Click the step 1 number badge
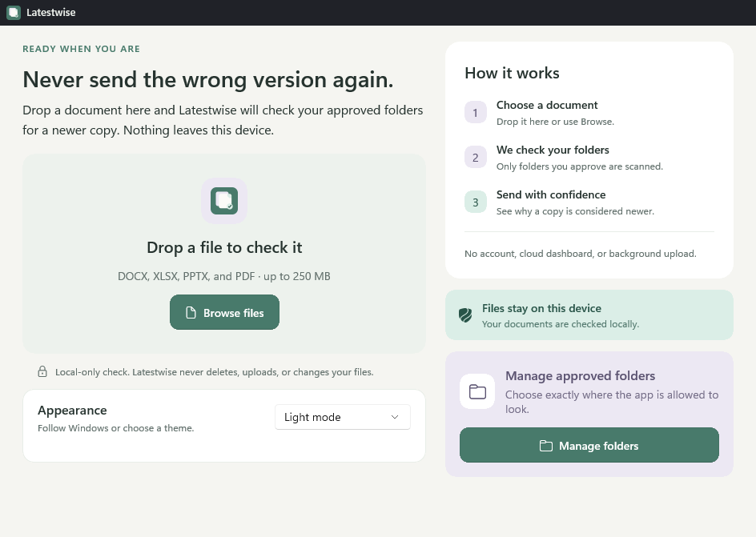The width and height of the screenshot is (756, 537). 476,113
